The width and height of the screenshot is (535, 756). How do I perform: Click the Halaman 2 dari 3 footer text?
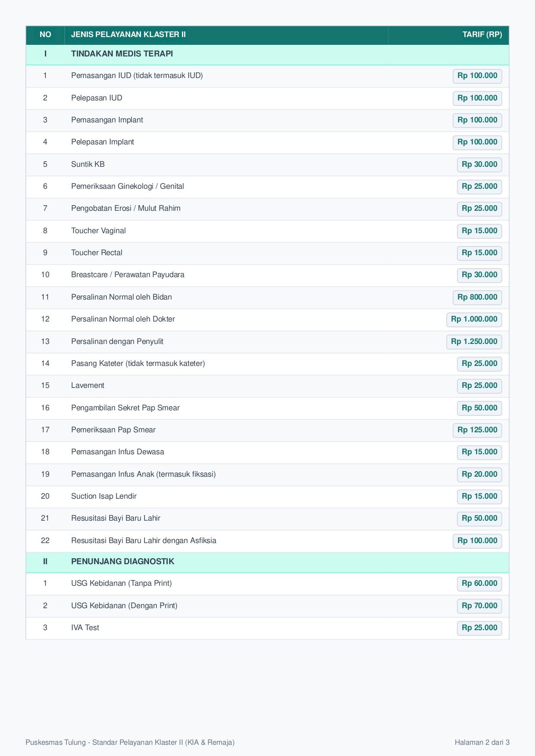pyautogui.click(x=482, y=742)
